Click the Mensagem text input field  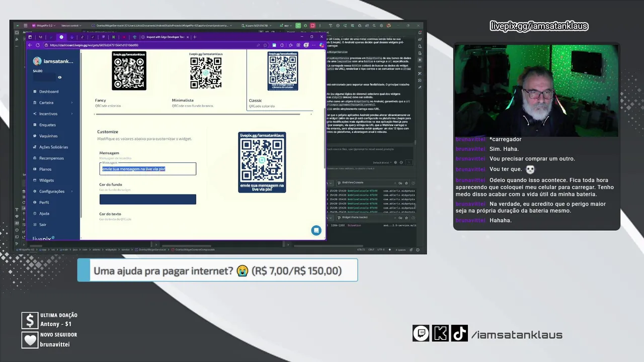pyautogui.click(x=148, y=169)
